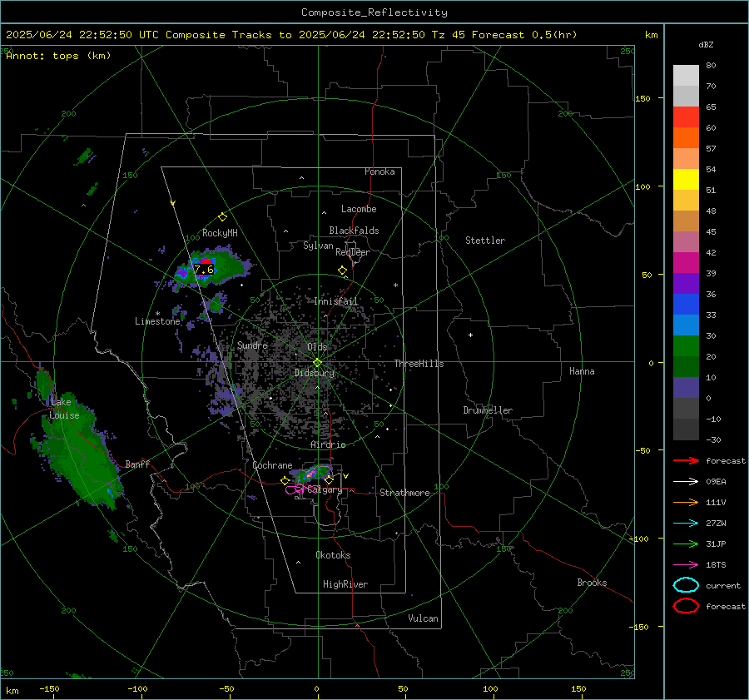Image resolution: width=749 pixels, height=700 pixels.
Task: Select the red 60-65 dBZ swatch
Action: [686, 117]
